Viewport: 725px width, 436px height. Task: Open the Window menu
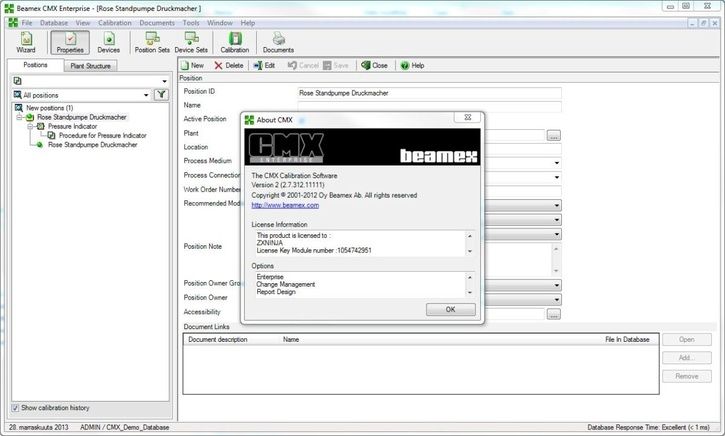click(220, 23)
